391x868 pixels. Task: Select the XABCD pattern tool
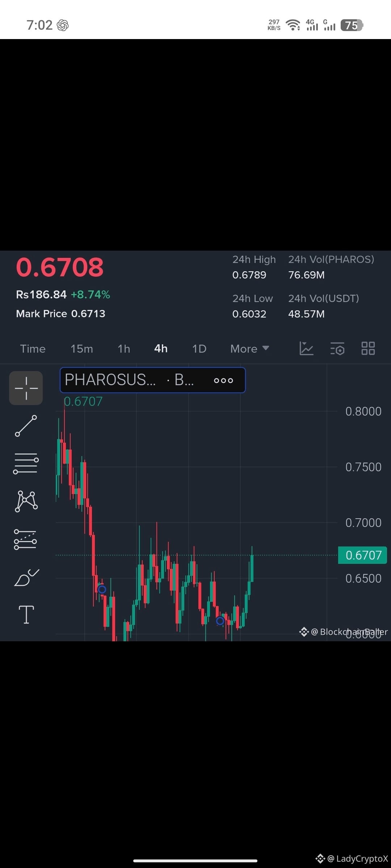point(26,501)
